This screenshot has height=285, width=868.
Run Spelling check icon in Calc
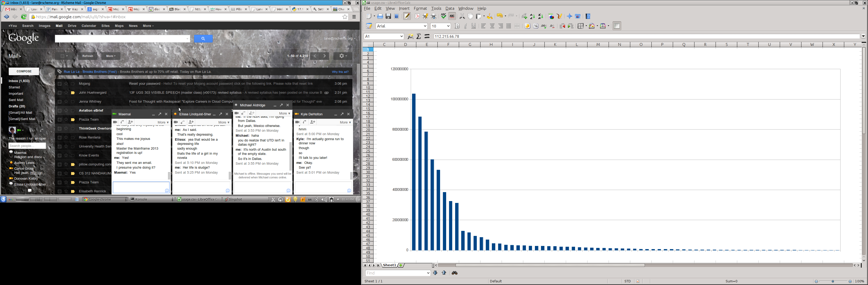point(444,16)
